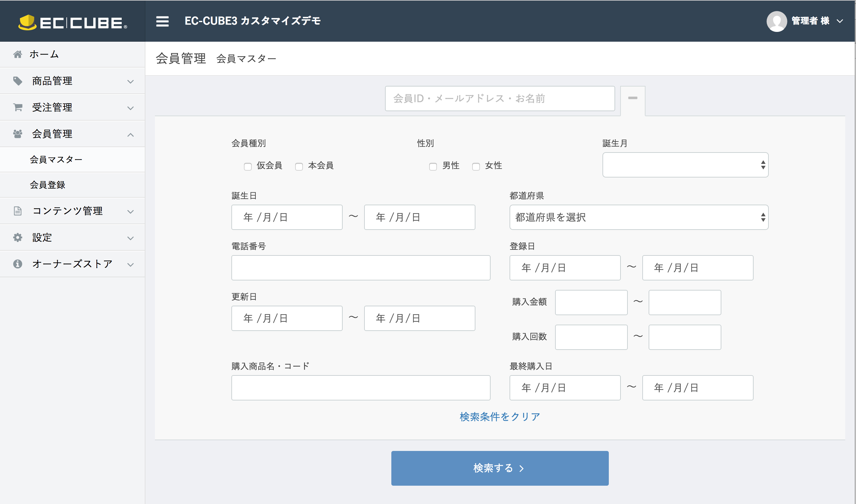This screenshot has height=504, width=856.
Task: Collapse search panel with the minus icon
Action: tap(633, 98)
